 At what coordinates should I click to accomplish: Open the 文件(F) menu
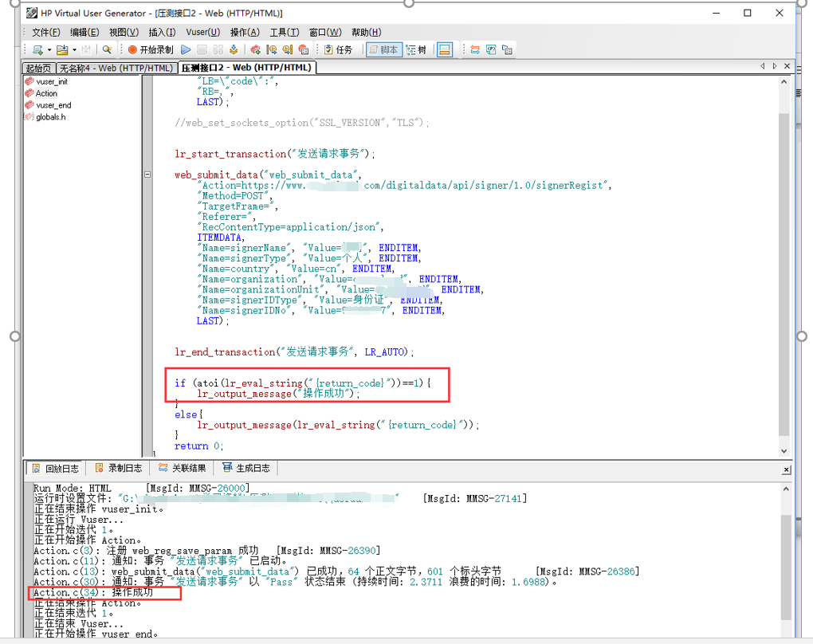46,32
